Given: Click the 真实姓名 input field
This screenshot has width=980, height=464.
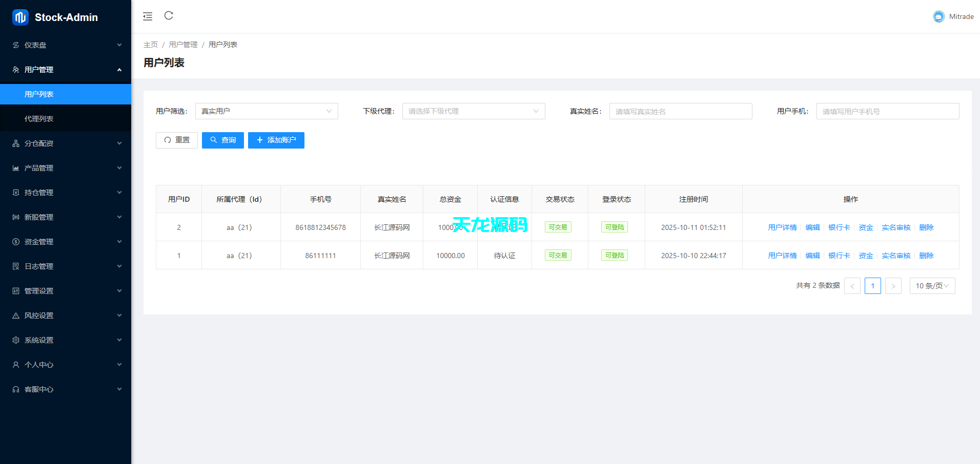Looking at the screenshot, I should pyautogui.click(x=680, y=111).
